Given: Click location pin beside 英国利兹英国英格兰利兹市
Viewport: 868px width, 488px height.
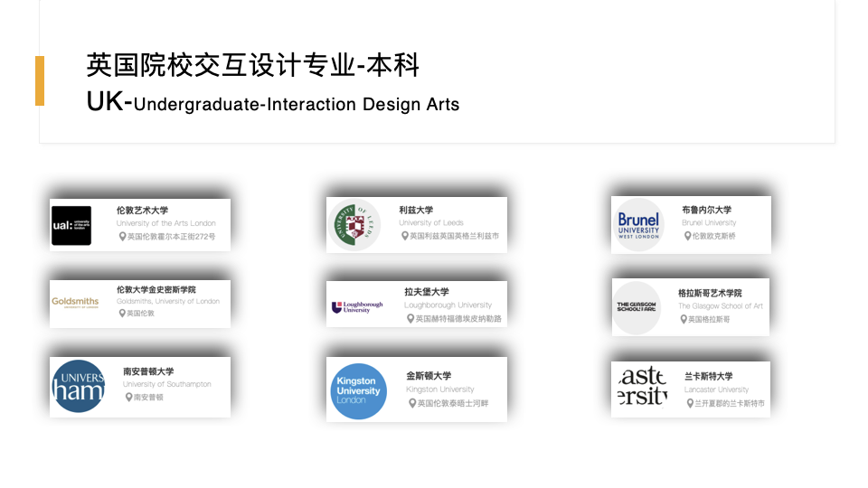Looking at the screenshot, I should pyautogui.click(x=405, y=236).
